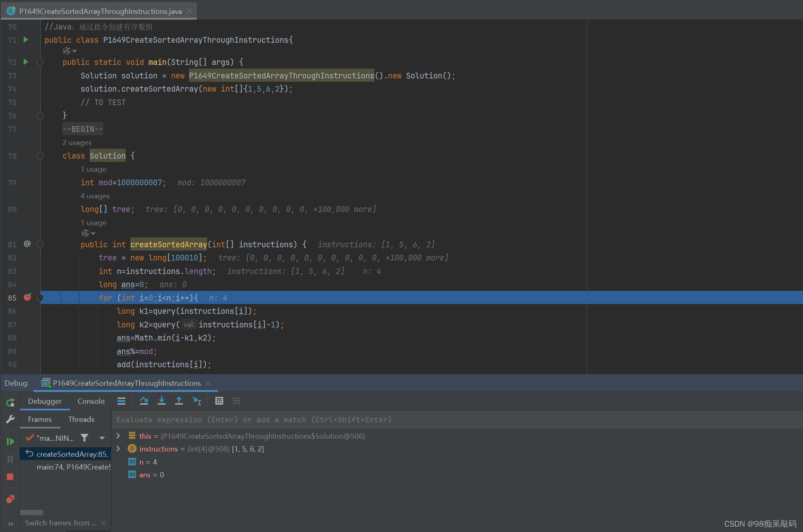The width and height of the screenshot is (803, 532).
Task: Select the main:74 stack frame
Action: click(73, 467)
